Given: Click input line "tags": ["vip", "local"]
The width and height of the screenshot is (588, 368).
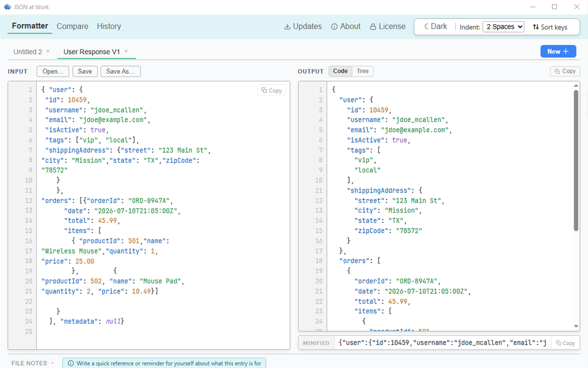Looking at the screenshot, I should click(92, 140).
